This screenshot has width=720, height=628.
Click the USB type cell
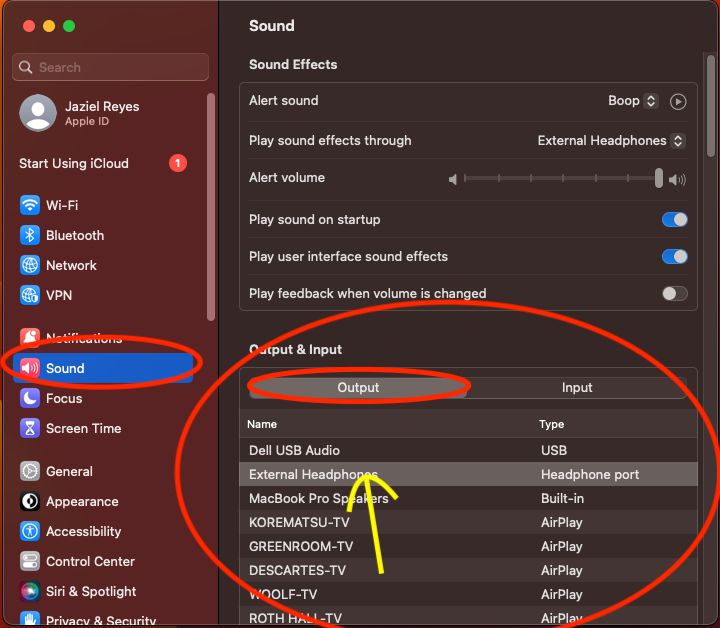pyautogui.click(x=554, y=450)
